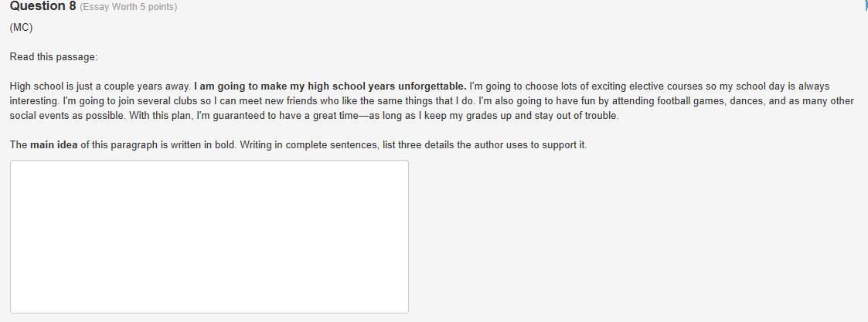Click the partially visible blue icon at top-right edge

866,5
